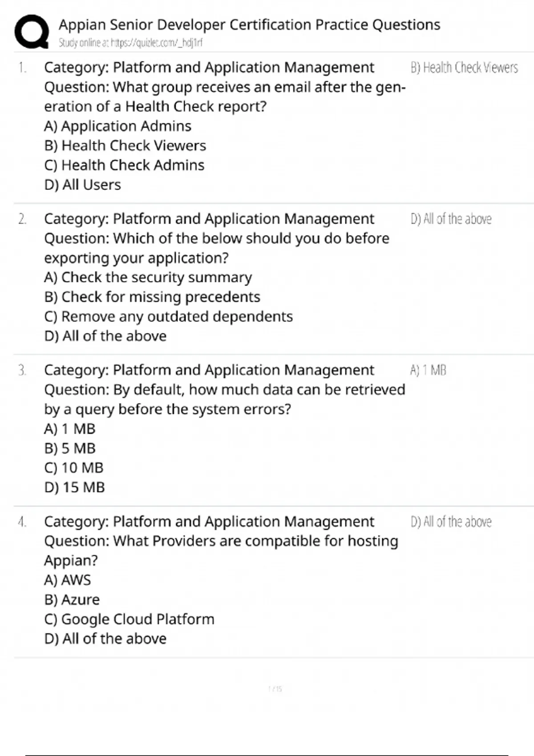
Task: Choose B) Health Check Viewers in question 1 options
Action: 125,146
